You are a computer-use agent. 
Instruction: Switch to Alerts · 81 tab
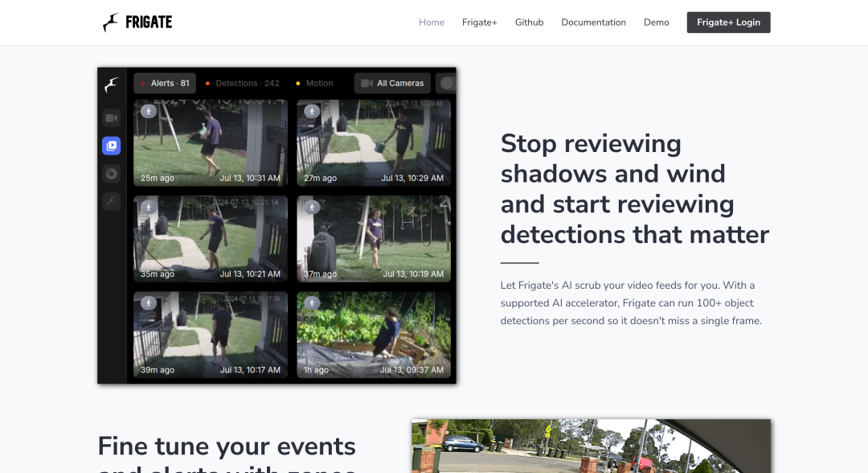pos(165,83)
